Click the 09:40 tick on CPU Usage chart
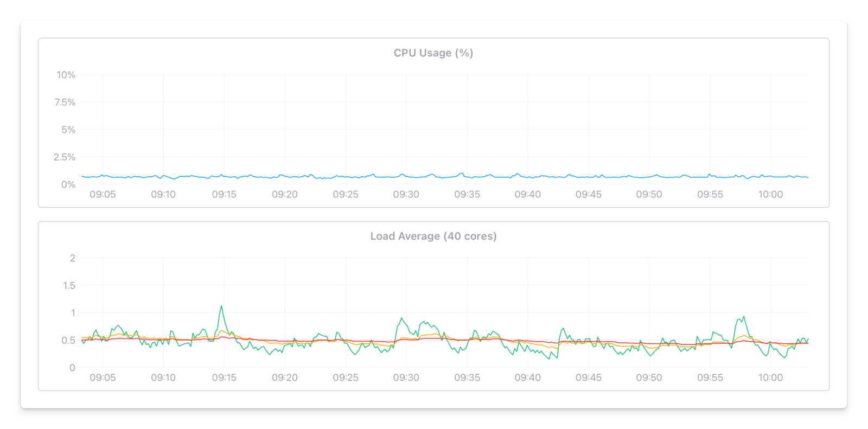 pyautogui.click(x=528, y=194)
